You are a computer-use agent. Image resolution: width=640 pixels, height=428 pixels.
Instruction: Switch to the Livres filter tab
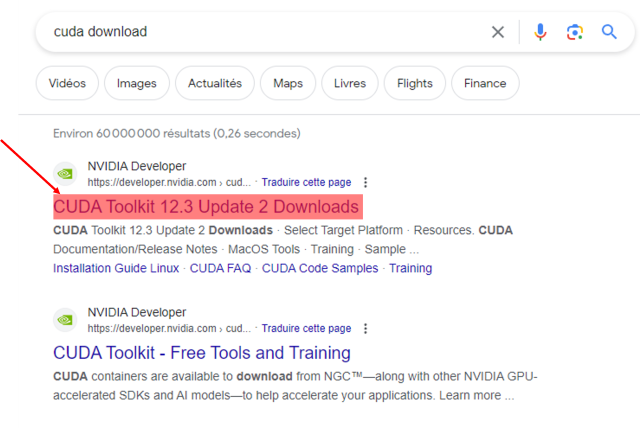pyautogui.click(x=350, y=83)
